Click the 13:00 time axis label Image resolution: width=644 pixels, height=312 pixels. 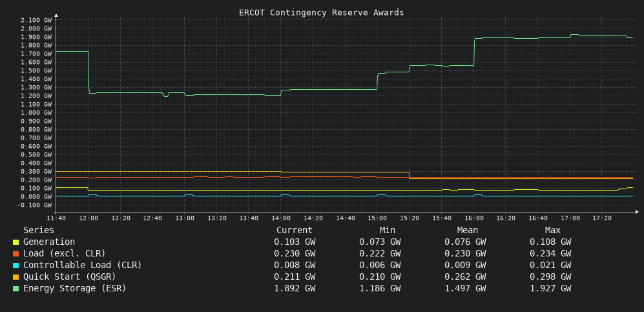point(185,218)
